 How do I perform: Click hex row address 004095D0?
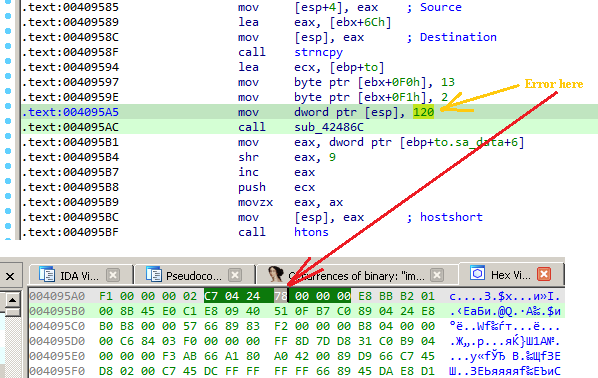click(x=57, y=341)
